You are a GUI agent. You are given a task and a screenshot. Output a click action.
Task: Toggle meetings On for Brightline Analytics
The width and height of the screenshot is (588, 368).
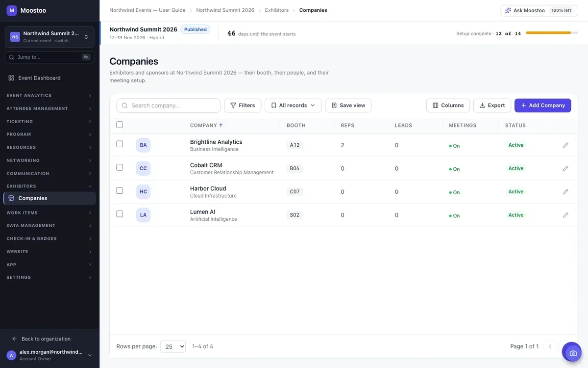454,146
